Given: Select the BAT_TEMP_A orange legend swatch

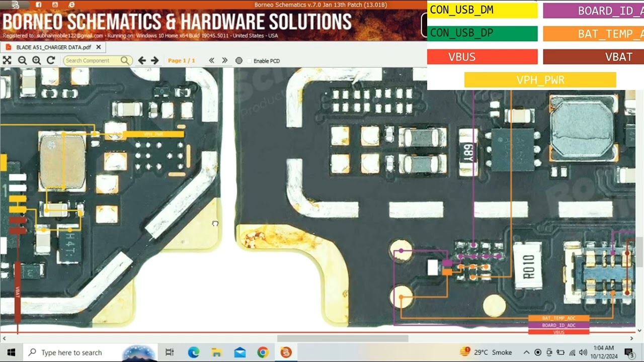Looking at the screenshot, I should tap(594, 34).
